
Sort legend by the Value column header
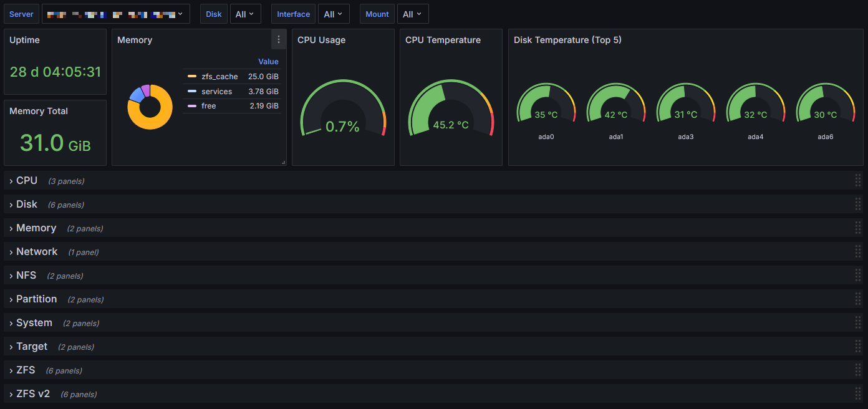(x=268, y=61)
